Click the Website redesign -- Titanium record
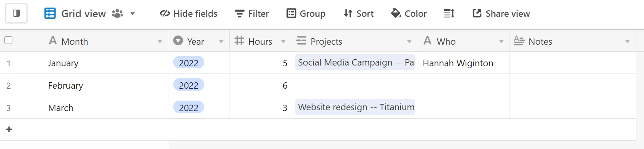 (x=355, y=107)
